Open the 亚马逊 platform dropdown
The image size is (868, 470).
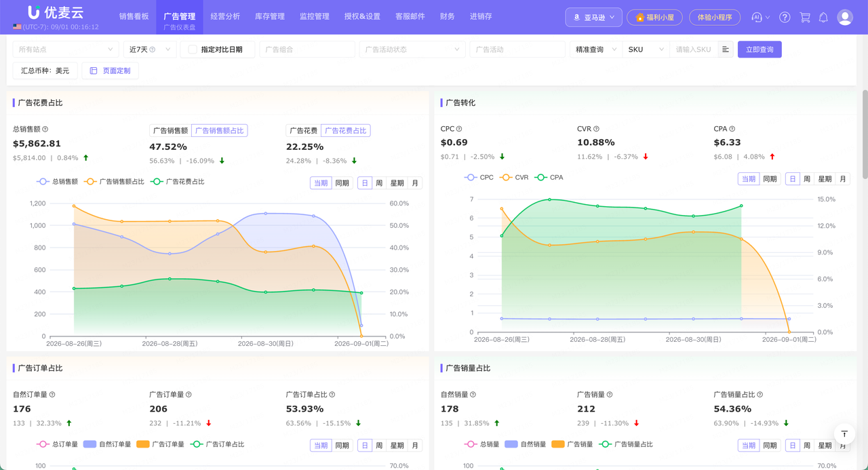(x=593, y=17)
